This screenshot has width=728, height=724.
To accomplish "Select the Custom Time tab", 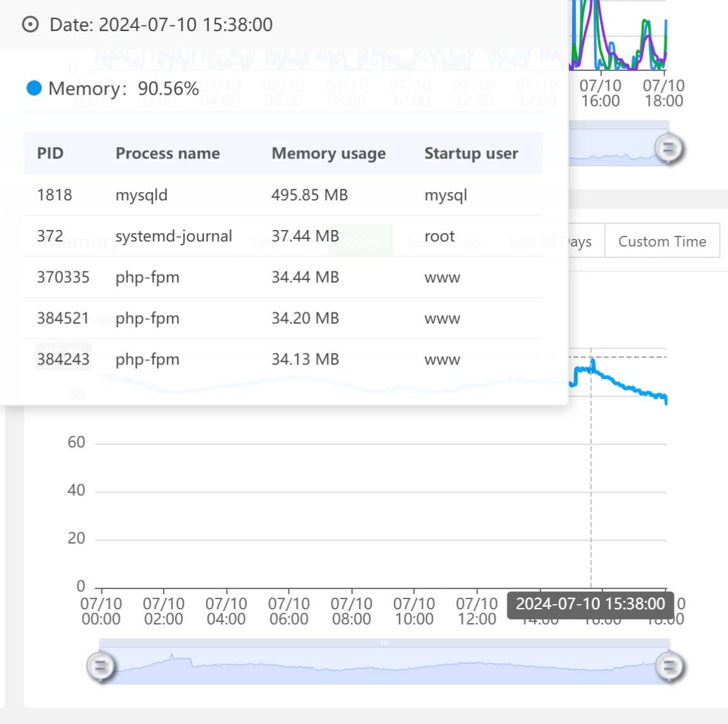I will tap(662, 242).
